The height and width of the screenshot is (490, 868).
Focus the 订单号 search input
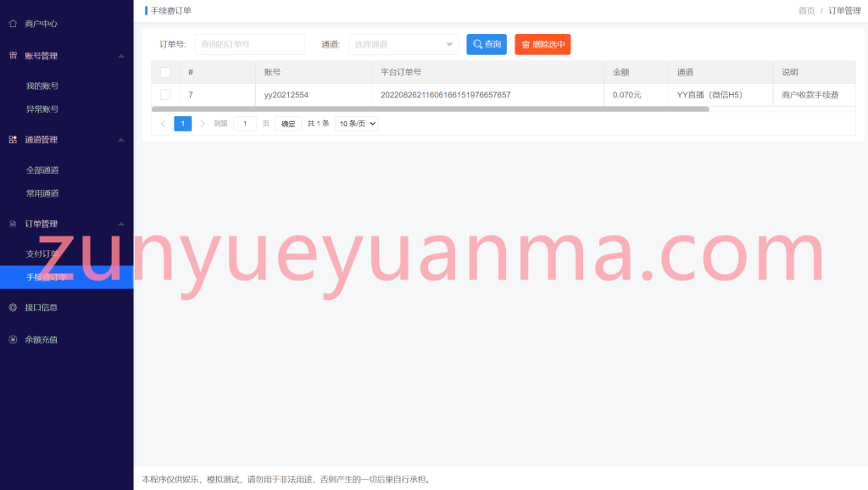250,44
